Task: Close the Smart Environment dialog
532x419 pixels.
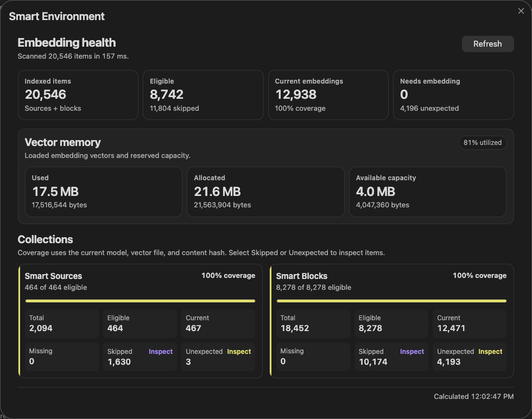Action: click(521, 11)
